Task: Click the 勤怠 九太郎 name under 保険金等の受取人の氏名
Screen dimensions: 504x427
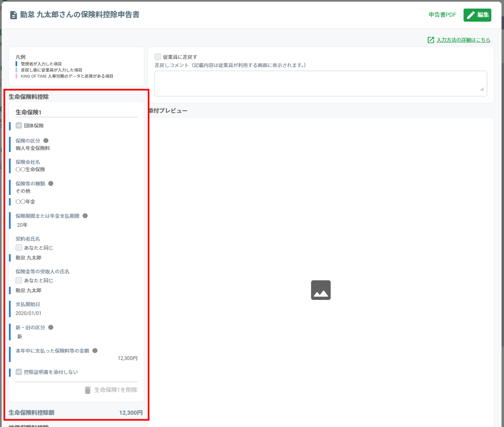Action: point(29,291)
